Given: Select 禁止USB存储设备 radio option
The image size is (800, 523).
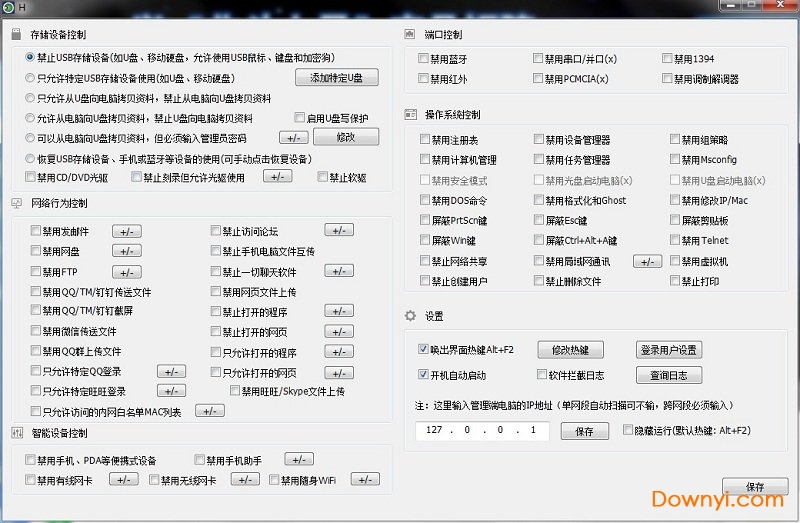Looking at the screenshot, I should point(30,57).
